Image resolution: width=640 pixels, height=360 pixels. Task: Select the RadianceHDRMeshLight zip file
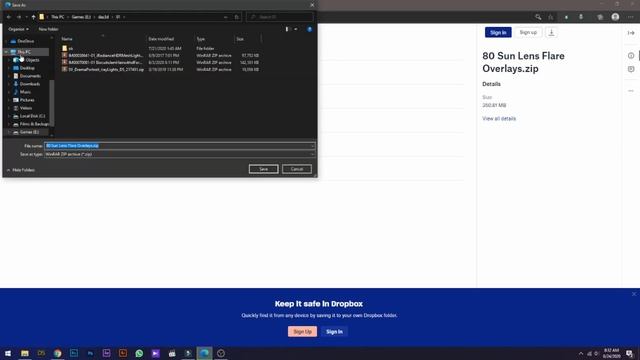pos(160,56)
